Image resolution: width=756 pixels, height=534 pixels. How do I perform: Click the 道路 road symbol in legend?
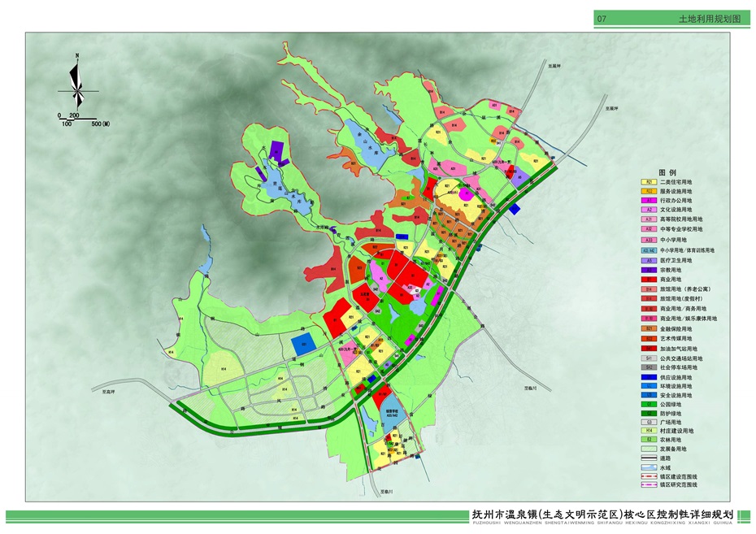click(x=650, y=458)
